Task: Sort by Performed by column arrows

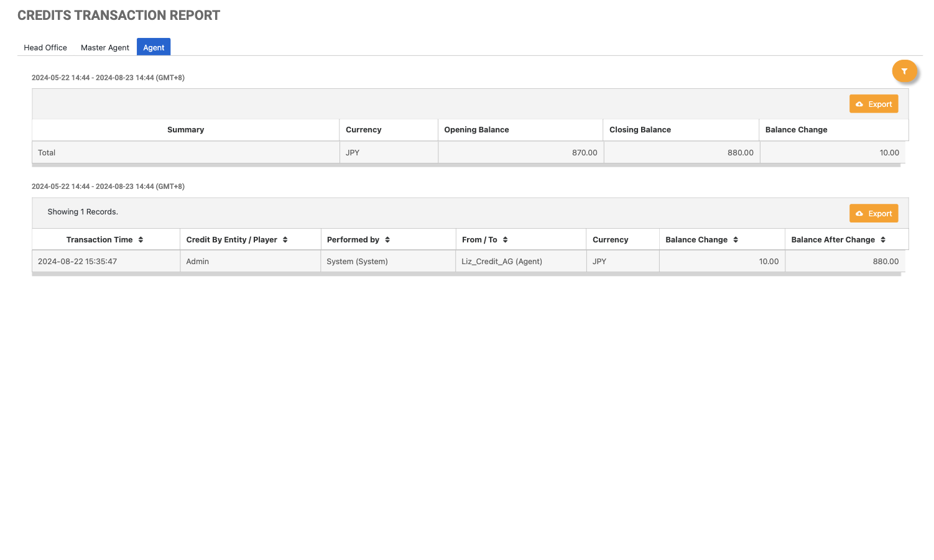Action: (387, 240)
